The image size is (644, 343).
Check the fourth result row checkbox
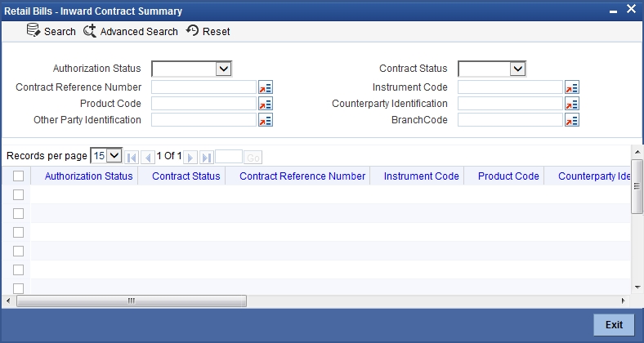19,251
